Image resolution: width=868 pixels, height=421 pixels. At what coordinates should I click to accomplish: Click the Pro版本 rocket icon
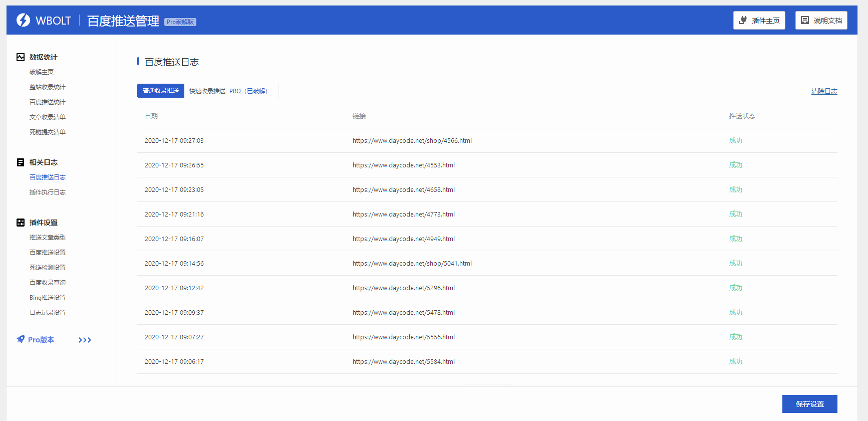[x=21, y=339]
